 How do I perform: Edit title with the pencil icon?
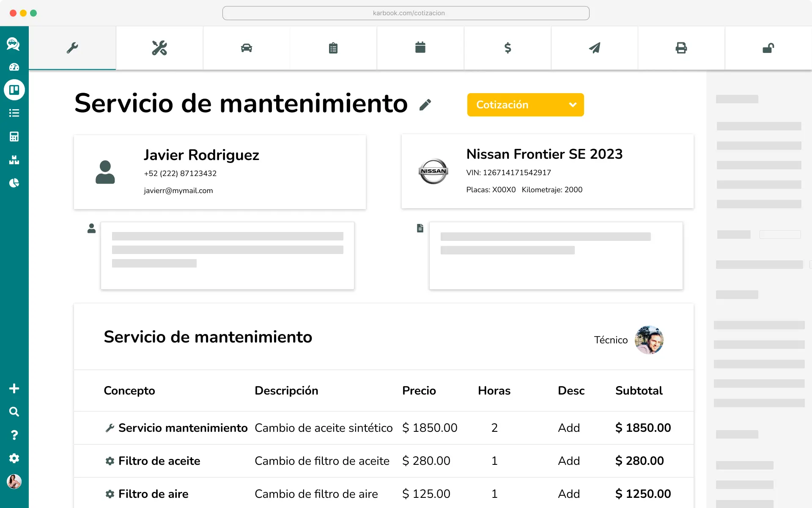[x=425, y=105]
